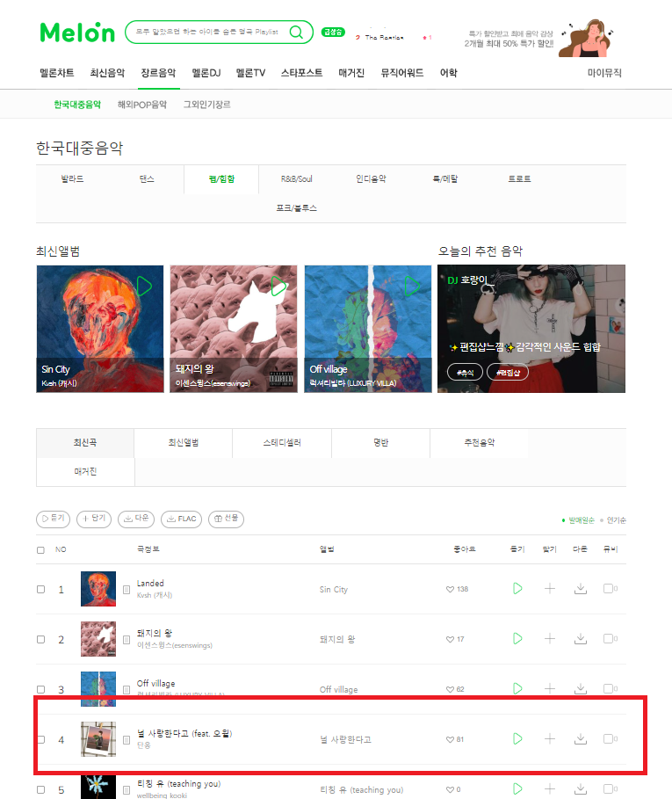Select the R&B/Soul genre tab
The image size is (672, 799).
(296, 178)
